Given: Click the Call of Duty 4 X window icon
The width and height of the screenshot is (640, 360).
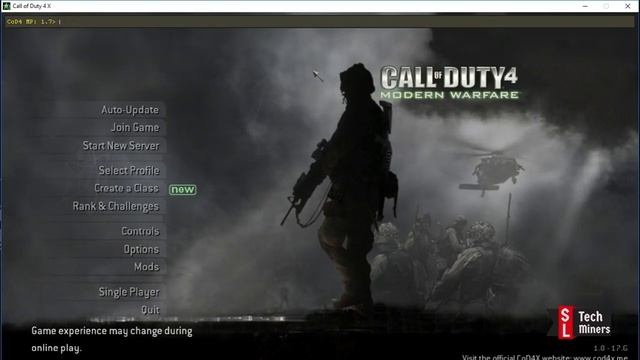Looking at the screenshot, I should pos(6,6).
